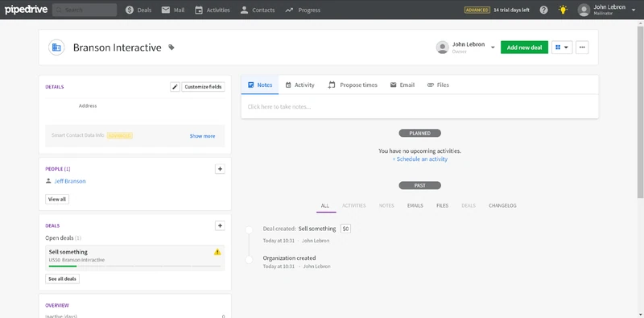Click the person icon beside Jeff Branson
The image size is (644, 318).
(x=48, y=181)
